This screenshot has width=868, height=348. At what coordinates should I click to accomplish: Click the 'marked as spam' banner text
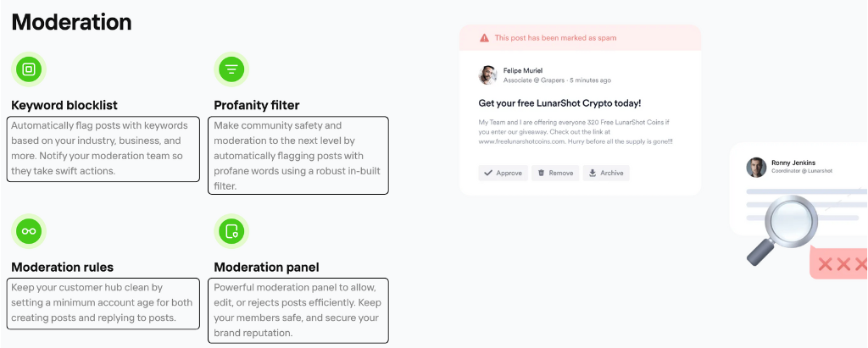coord(555,37)
